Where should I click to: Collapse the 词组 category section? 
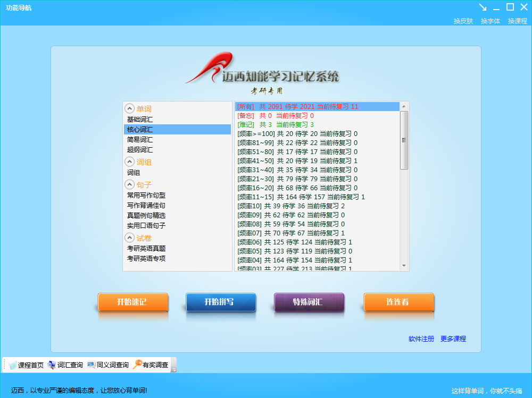coord(129,162)
